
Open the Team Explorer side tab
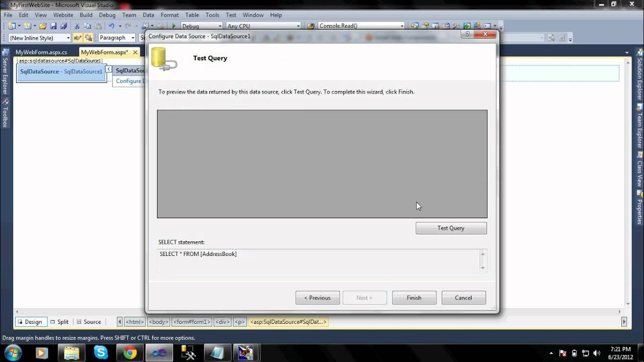639,125
